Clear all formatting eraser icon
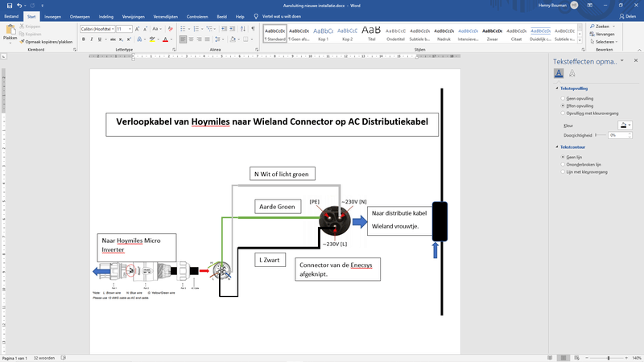The height and width of the screenshot is (362, 644). pos(170,29)
